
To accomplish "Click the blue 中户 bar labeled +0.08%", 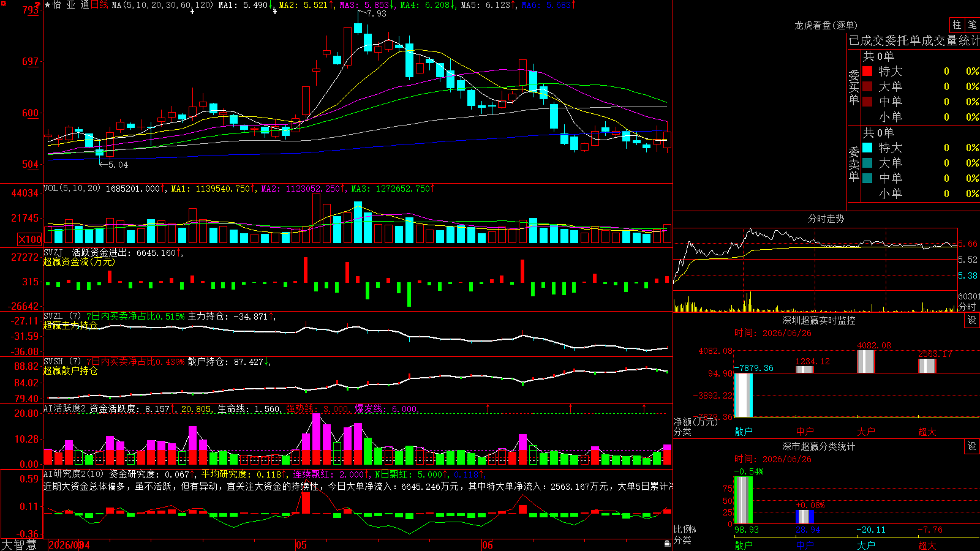I will click(805, 517).
